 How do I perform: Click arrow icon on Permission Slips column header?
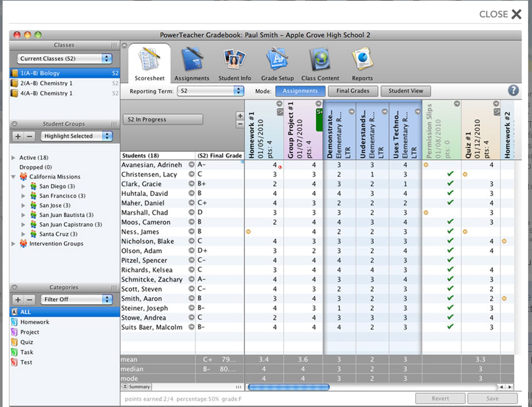(457, 104)
